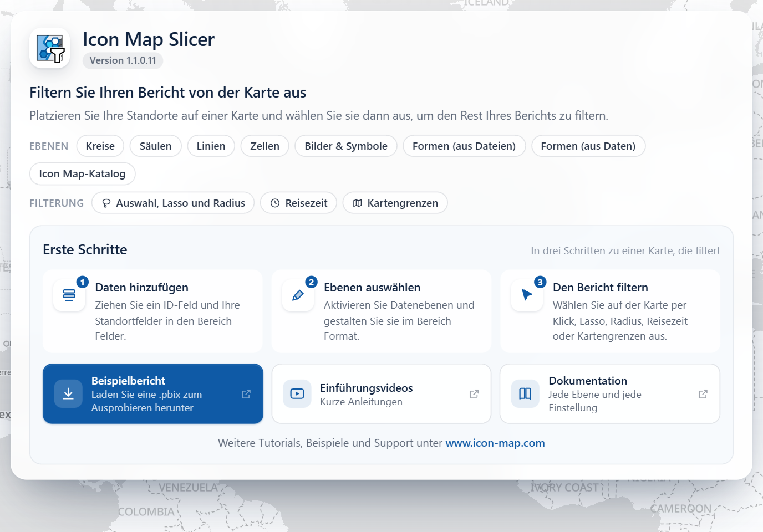This screenshot has height=532, width=763.
Task: Click the Erste Schritte heading
Action: pos(85,249)
